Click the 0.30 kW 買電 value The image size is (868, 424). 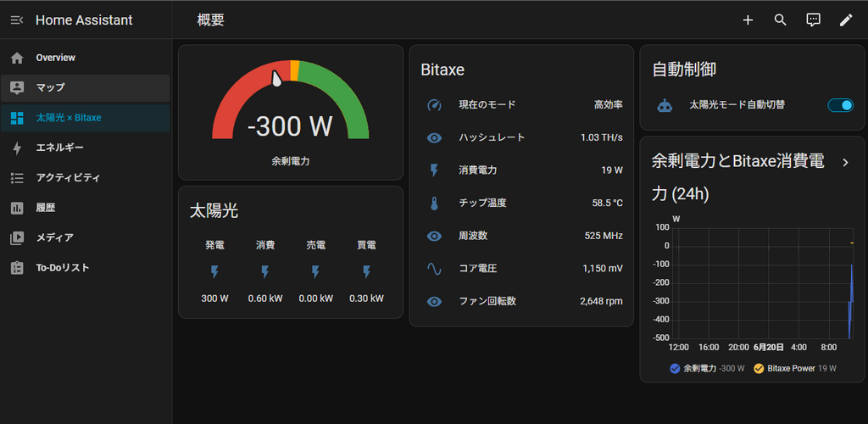click(366, 298)
